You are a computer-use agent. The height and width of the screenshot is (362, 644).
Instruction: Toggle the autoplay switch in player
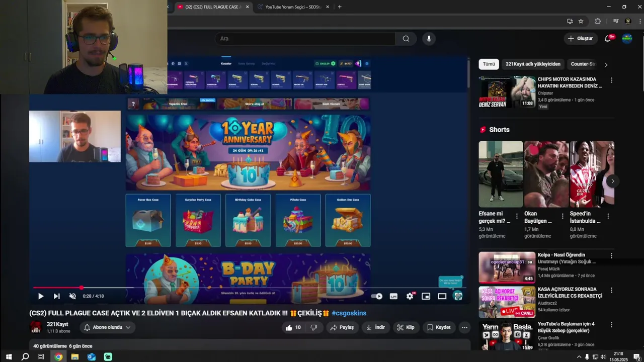[x=376, y=296]
